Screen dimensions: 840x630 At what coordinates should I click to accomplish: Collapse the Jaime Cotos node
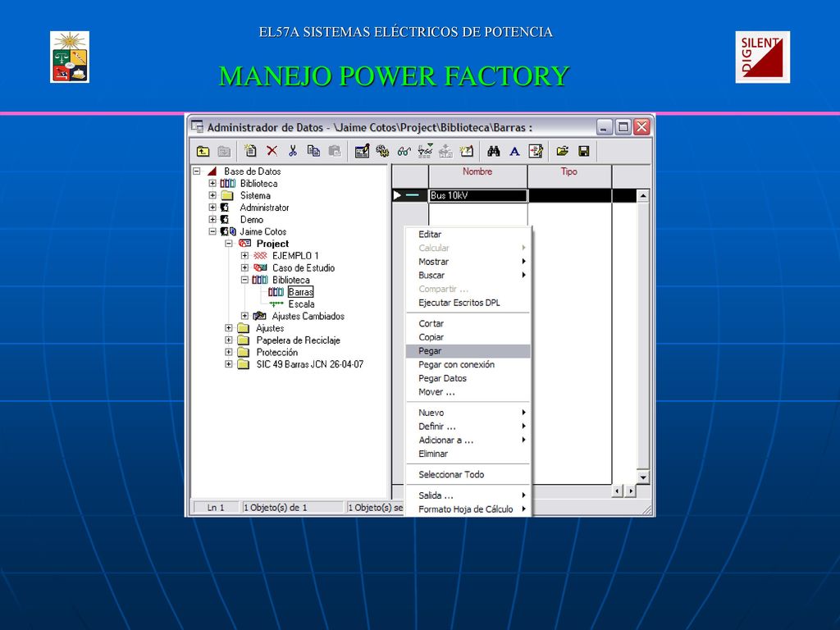tap(212, 231)
